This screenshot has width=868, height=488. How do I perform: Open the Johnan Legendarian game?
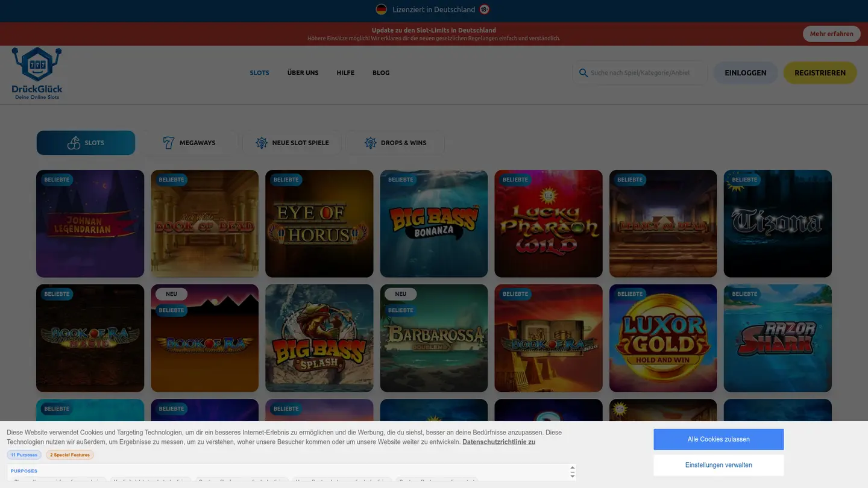coord(90,224)
